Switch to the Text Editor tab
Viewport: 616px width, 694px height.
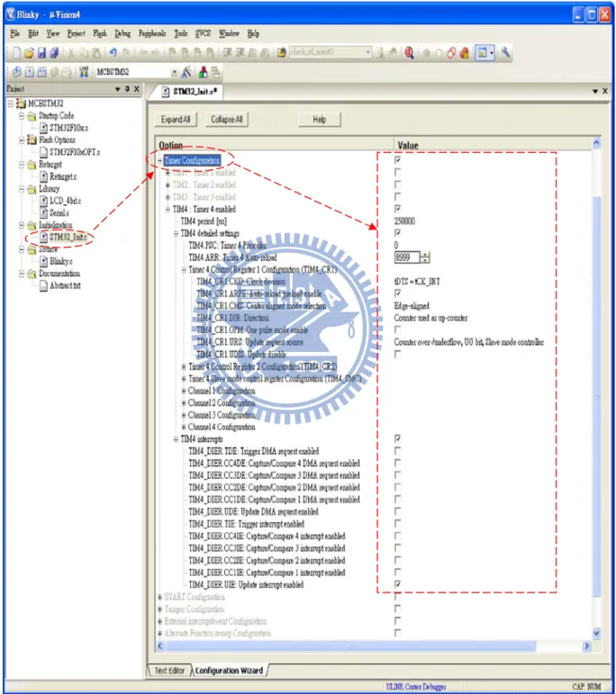tap(169, 671)
